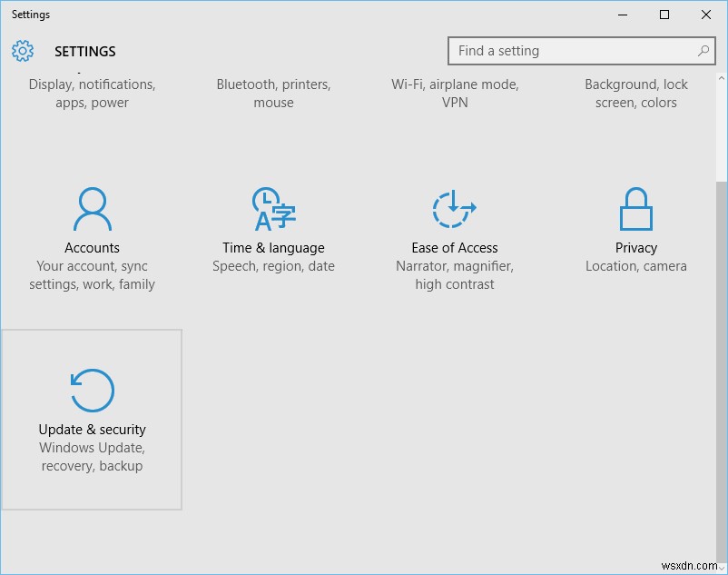Open Privacy settings via lock icon

pos(635,209)
